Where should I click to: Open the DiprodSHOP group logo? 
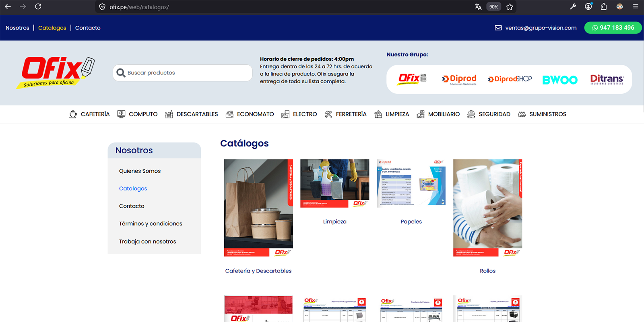(x=510, y=79)
